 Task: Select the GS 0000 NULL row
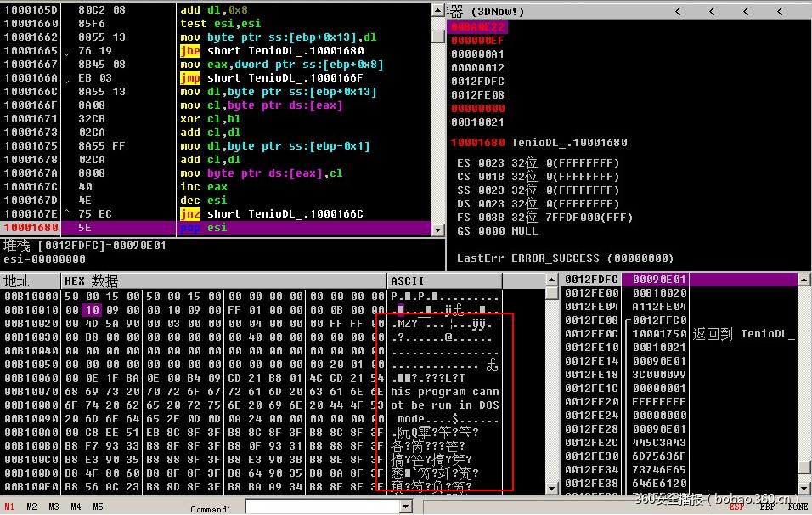coord(497,231)
